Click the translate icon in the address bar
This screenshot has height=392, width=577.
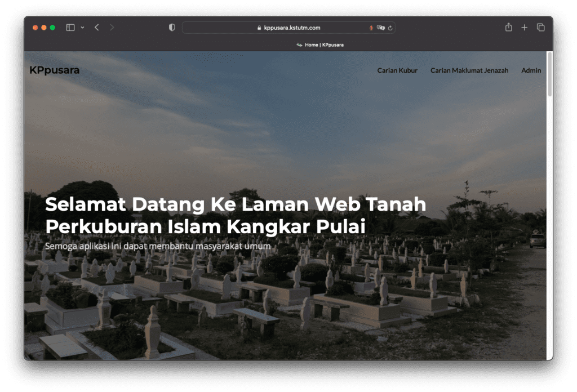381,27
